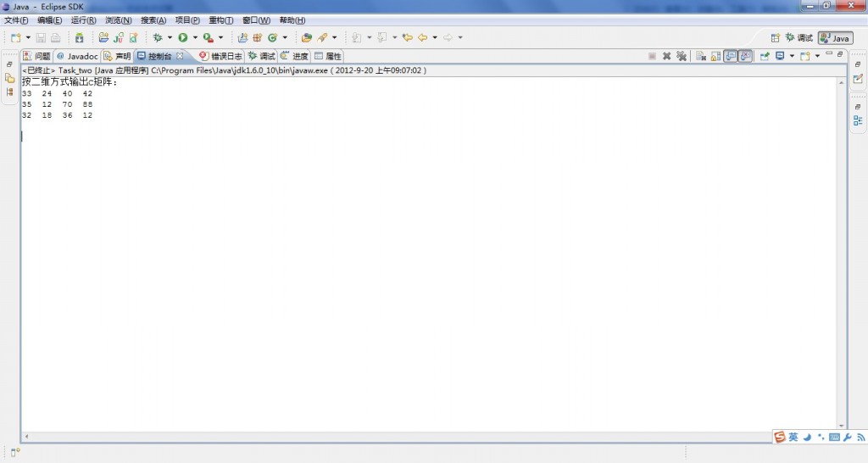Screen dimensions: 868x463
Task: Click the New package box icon
Action: coord(258,37)
